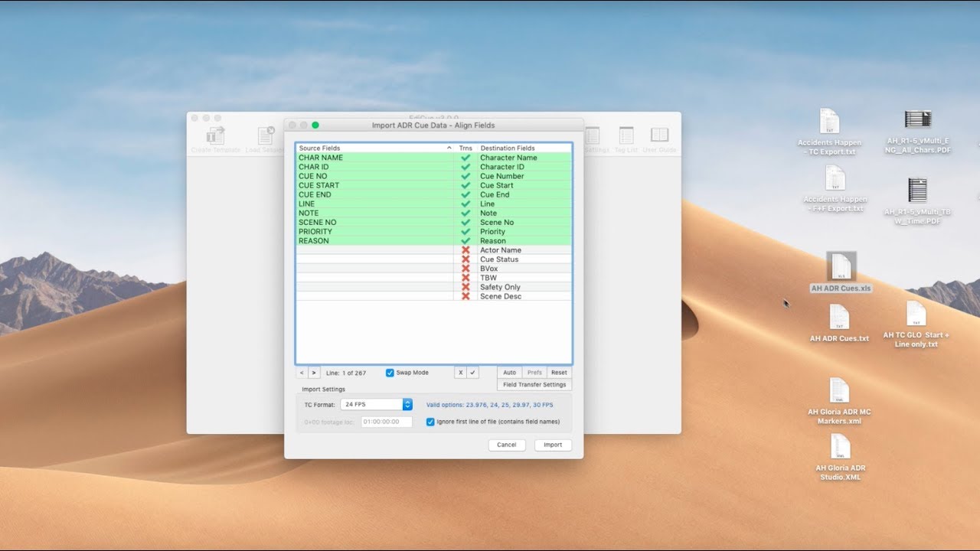Click Cancel in import dialog

pos(507,445)
